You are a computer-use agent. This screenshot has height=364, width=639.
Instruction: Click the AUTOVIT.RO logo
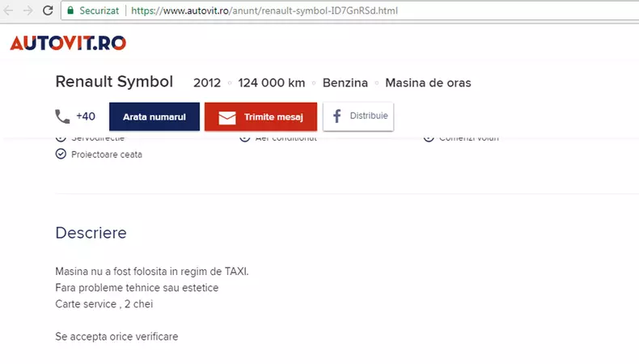coord(68,43)
